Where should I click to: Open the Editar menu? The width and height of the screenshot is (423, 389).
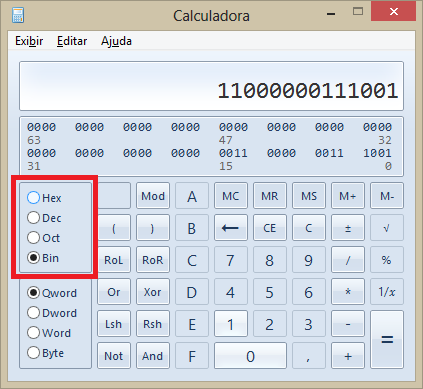[x=72, y=41]
